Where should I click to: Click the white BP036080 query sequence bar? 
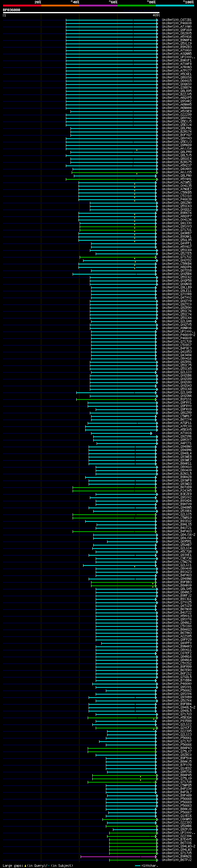pyautogui.click(x=81, y=13)
